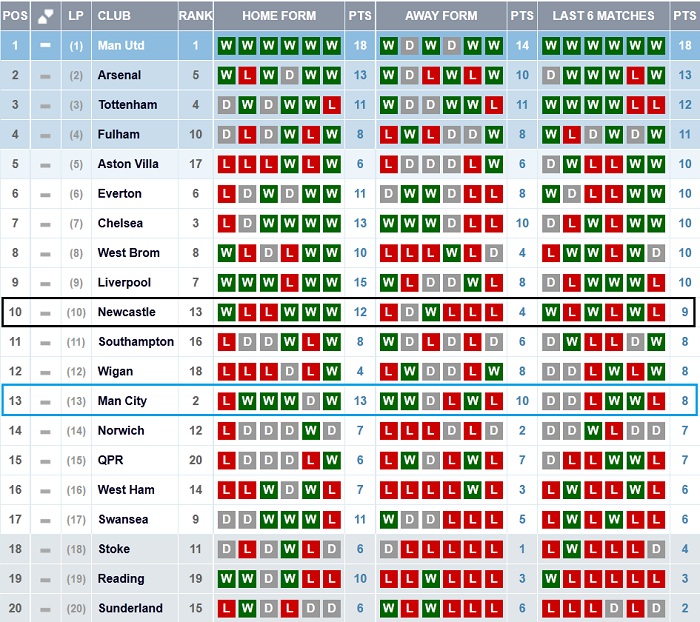
Task: Click the HOME FORM column header
Action: pos(279,16)
